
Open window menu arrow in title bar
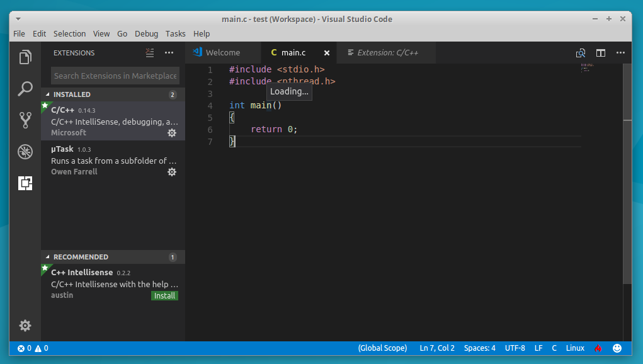tap(18, 19)
